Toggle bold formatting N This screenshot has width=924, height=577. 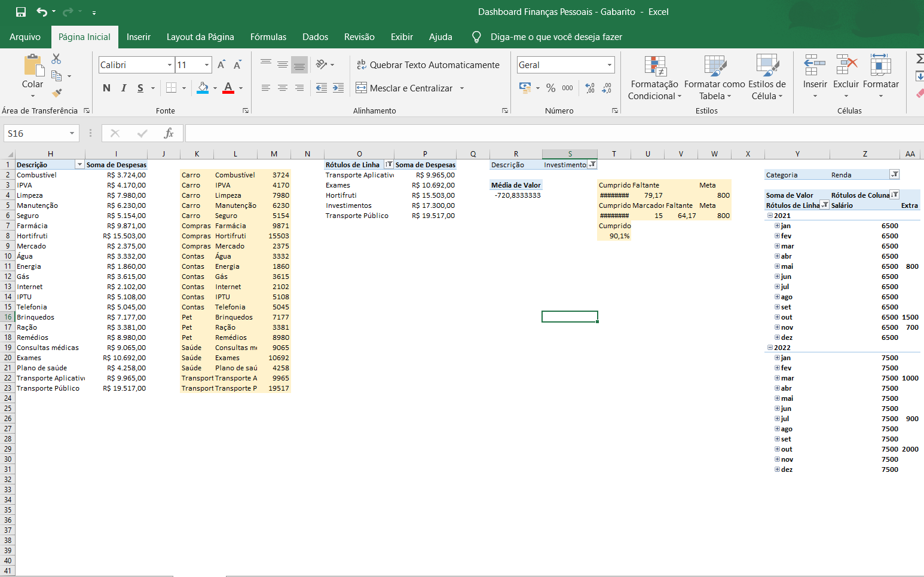click(106, 88)
